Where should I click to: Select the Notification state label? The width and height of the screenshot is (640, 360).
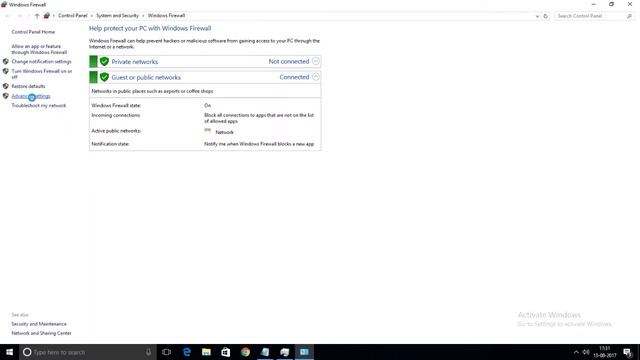[110, 144]
